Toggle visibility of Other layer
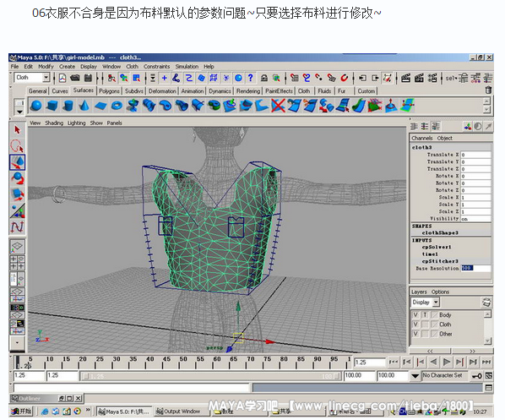 pos(415,334)
